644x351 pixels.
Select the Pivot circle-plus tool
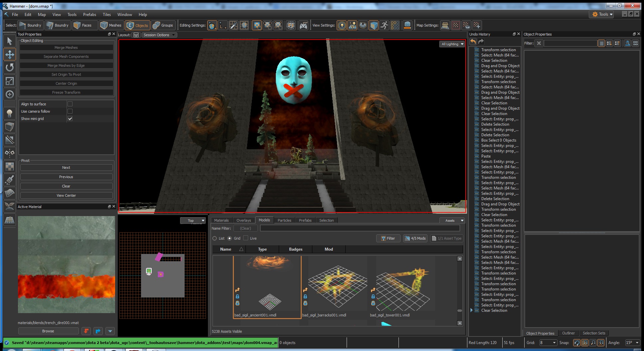pyautogui.click(x=10, y=94)
